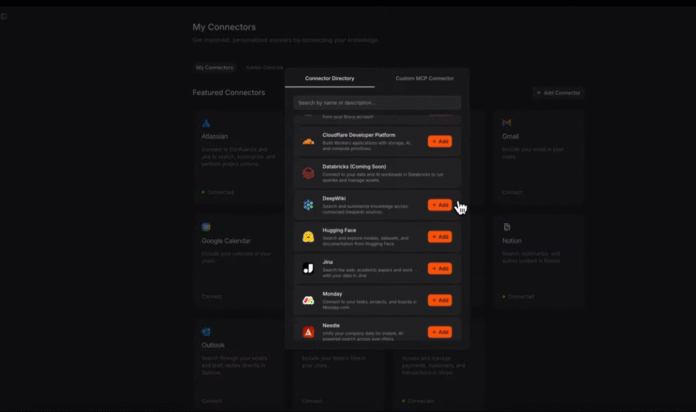Click the Hugging Face emoji icon
The height and width of the screenshot is (412, 696).
(308, 237)
